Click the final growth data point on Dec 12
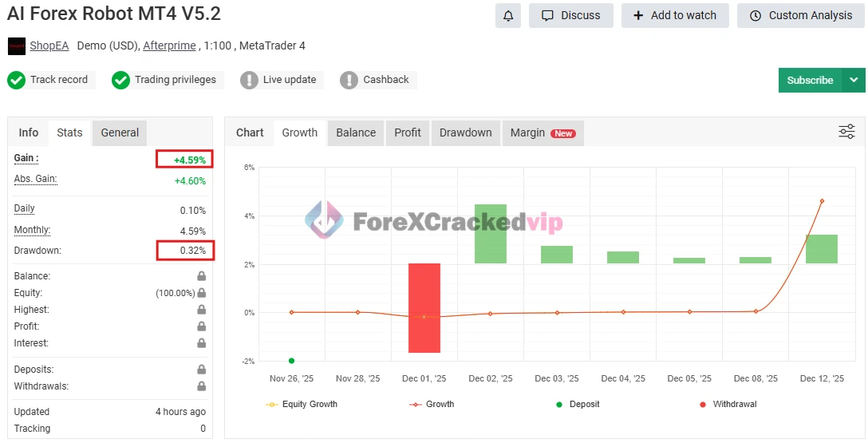The image size is (868, 443). 822,201
